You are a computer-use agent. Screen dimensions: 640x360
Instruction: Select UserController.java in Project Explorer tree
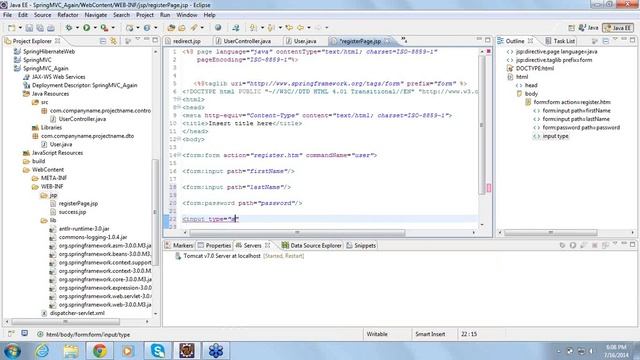tap(82, 119)
